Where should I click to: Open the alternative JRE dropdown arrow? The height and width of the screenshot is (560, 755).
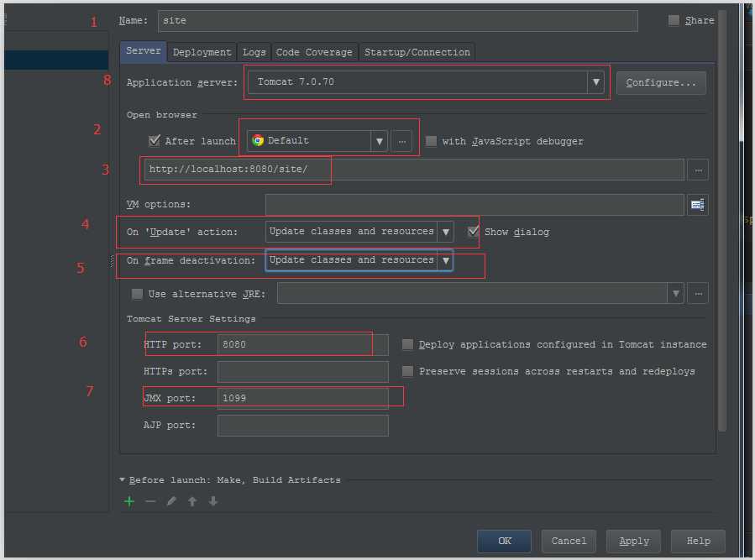[675, 294]
